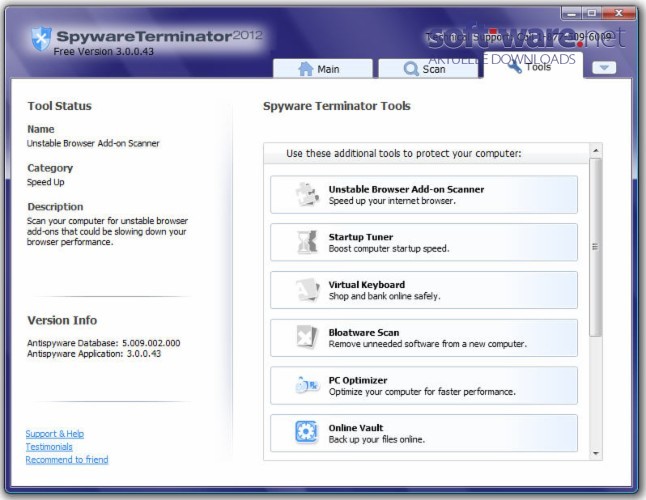Viewport: 646px width, 500px height.
Task: Click the 'Spyware Terminator Tools' heading
Action: coord(337,106)
